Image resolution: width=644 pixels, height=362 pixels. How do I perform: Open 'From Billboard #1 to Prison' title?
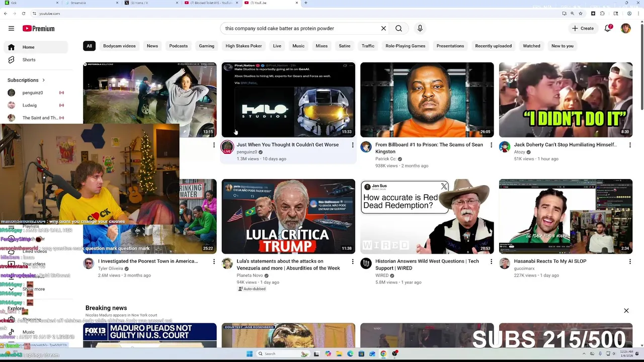coord(429,148)
